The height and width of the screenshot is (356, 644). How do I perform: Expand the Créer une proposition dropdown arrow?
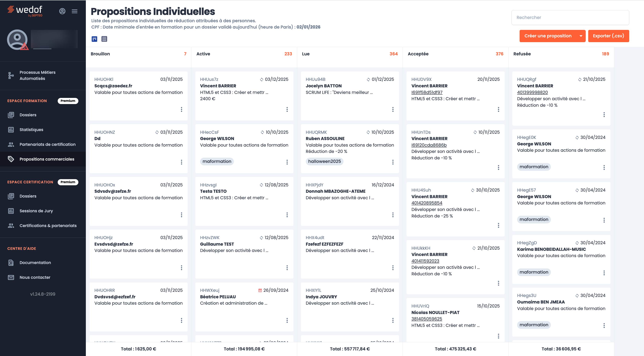581,36
